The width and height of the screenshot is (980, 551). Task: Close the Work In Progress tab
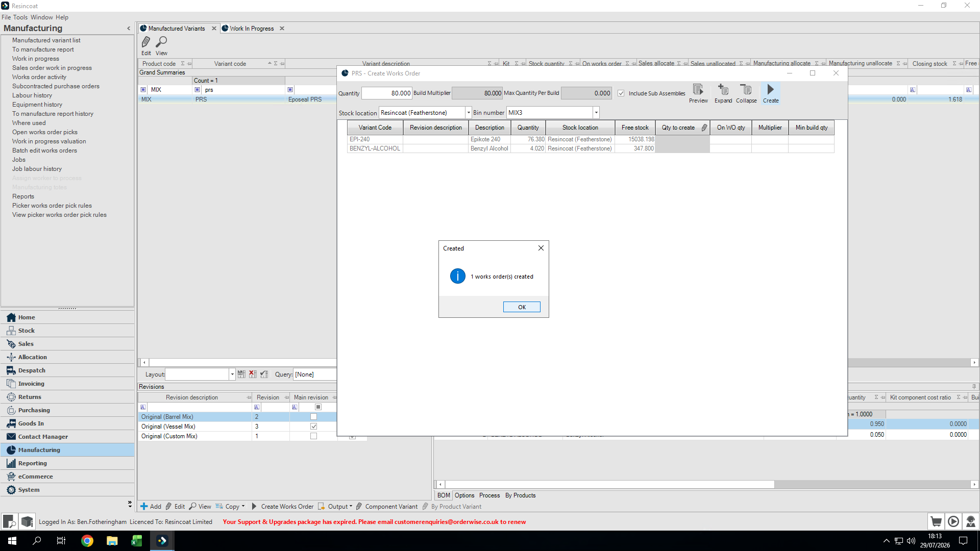click(282, 29)
